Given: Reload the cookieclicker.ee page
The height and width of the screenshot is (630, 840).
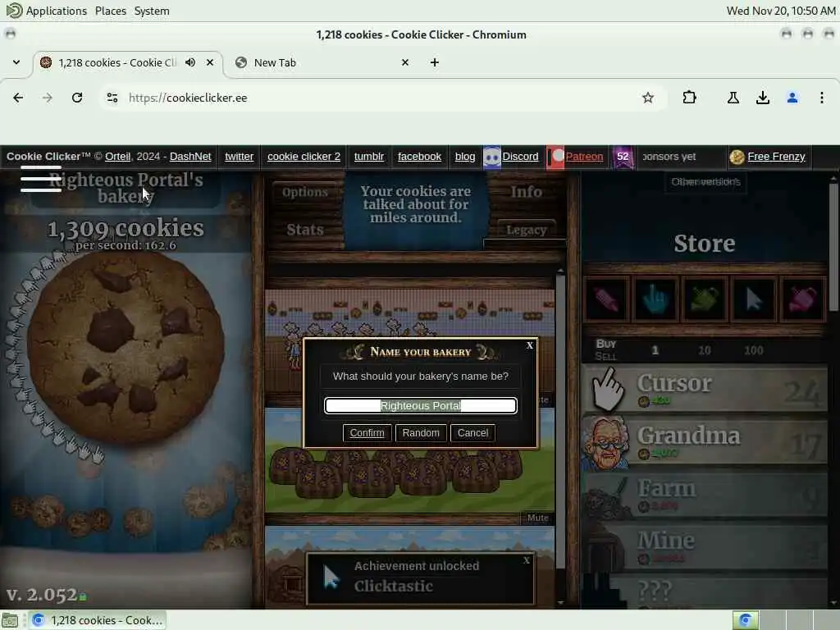Looking at the screenshot, I should [77, 98].
